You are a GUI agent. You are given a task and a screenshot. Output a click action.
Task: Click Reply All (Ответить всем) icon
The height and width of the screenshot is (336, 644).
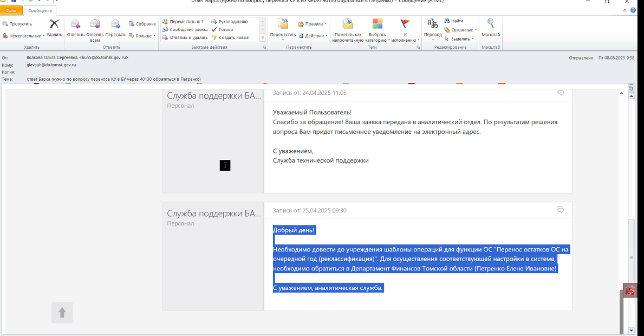(95, 24)
